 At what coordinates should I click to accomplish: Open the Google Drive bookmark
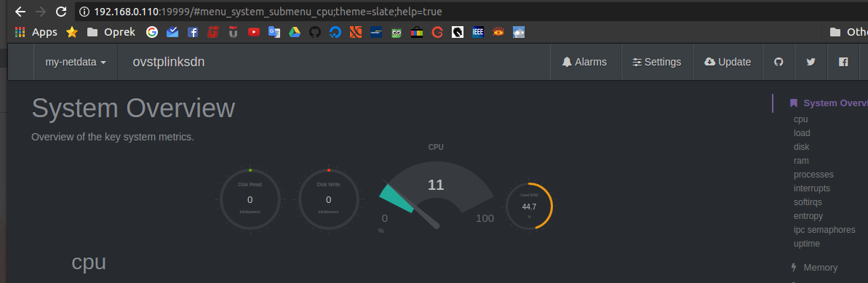[x=295, y=32]
